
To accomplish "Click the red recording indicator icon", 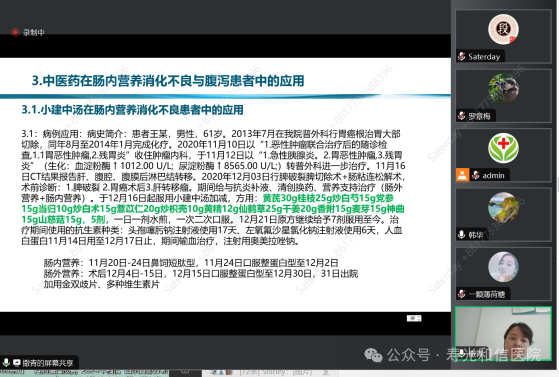I will click(15, 32).
